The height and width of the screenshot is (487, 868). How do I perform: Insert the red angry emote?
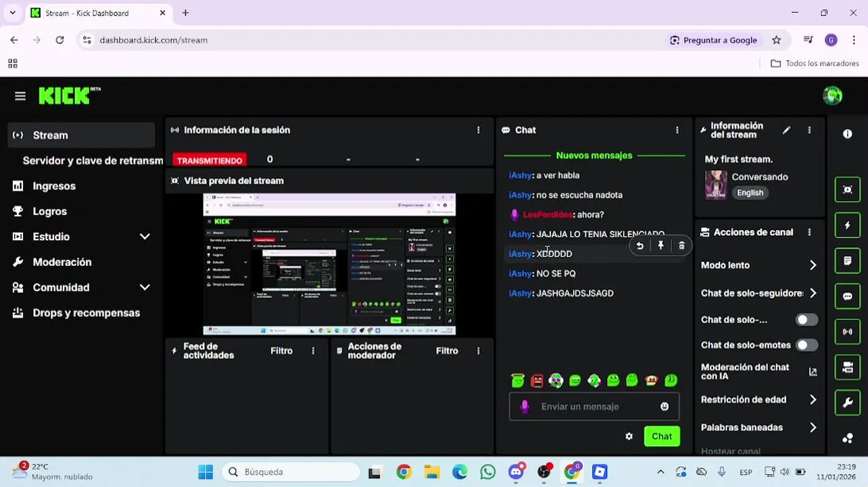(x=537, y=381)
